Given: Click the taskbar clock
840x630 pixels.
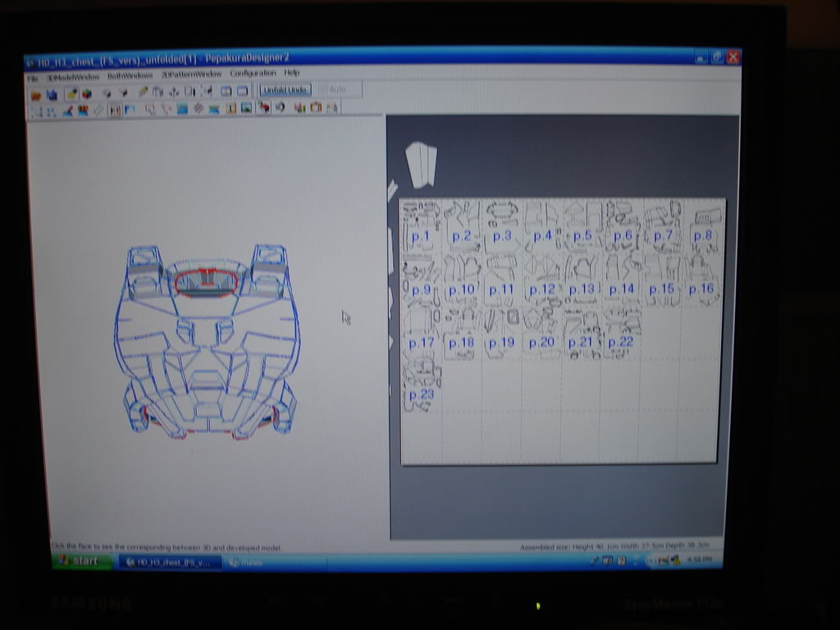Looking at the screenshot, I should tap(700, 559).
